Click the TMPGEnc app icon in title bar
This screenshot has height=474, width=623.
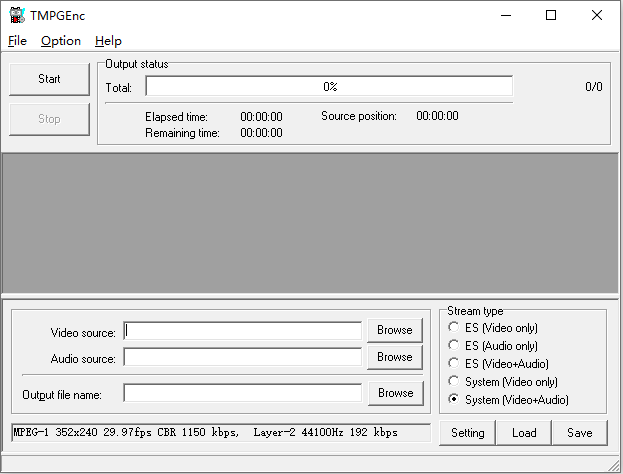[x=17, y=15]
